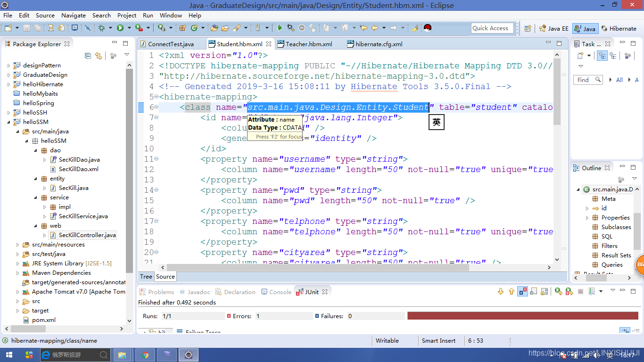
Task: Switch to Teacher.hbm.xml editor tab
Action: (x=309, y=44)
